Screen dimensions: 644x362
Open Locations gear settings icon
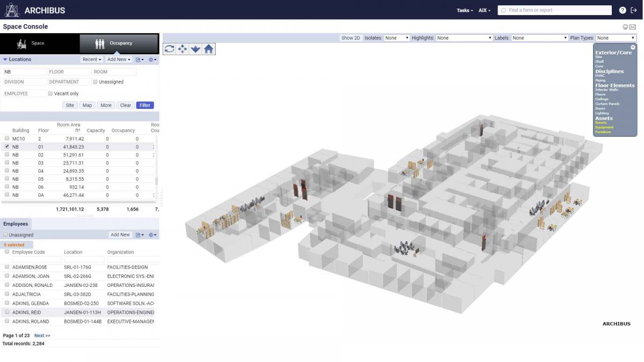[152, 60]
